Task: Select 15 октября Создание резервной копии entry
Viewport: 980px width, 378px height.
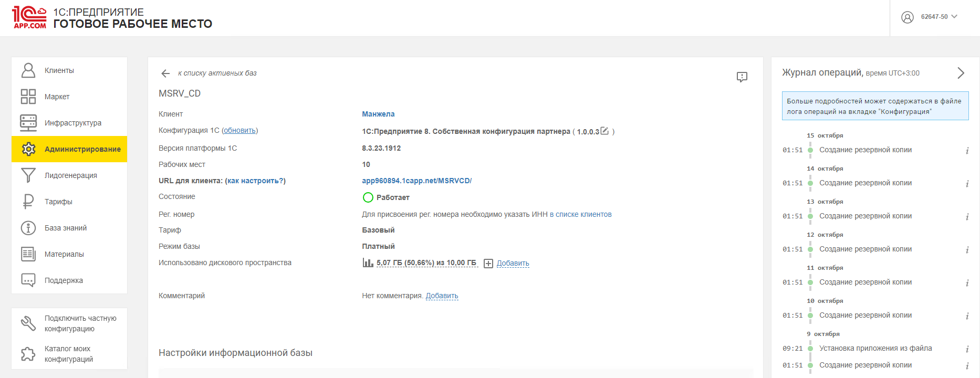Action: [866, 150]
